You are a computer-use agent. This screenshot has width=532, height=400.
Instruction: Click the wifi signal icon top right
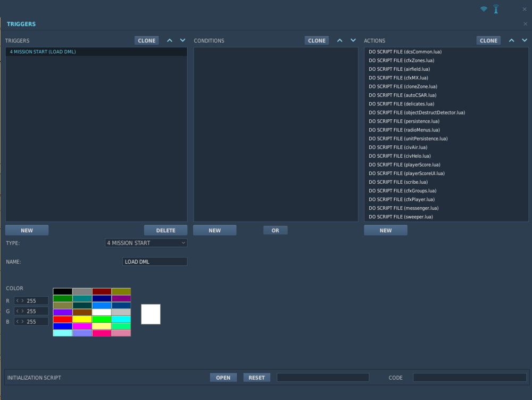click(x=483, y=9)
